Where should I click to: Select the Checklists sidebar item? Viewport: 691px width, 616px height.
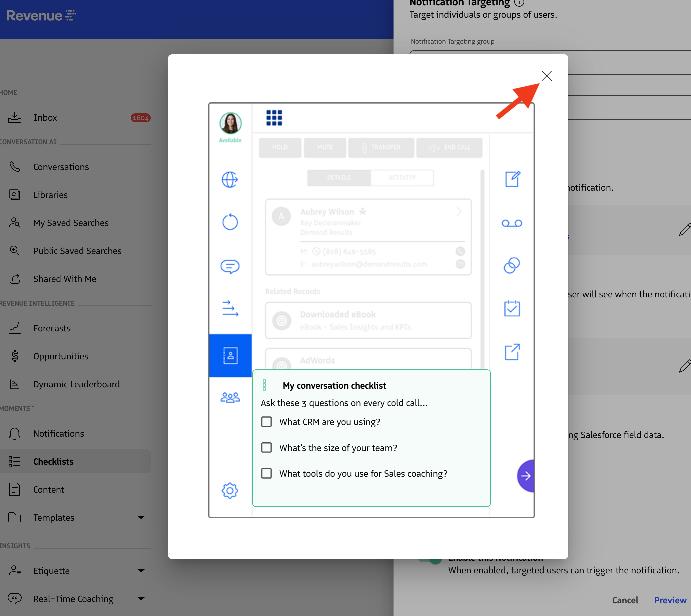(x=75, y=462)
